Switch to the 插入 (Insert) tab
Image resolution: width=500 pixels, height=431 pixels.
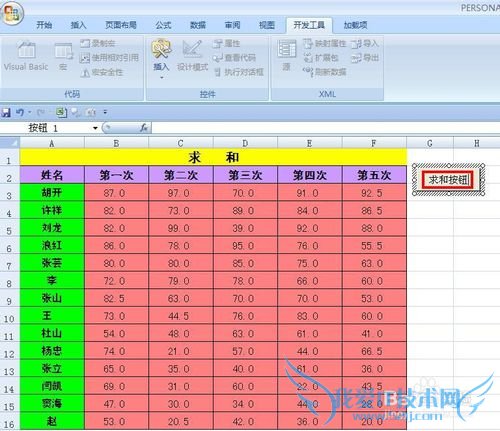point(79,25)
